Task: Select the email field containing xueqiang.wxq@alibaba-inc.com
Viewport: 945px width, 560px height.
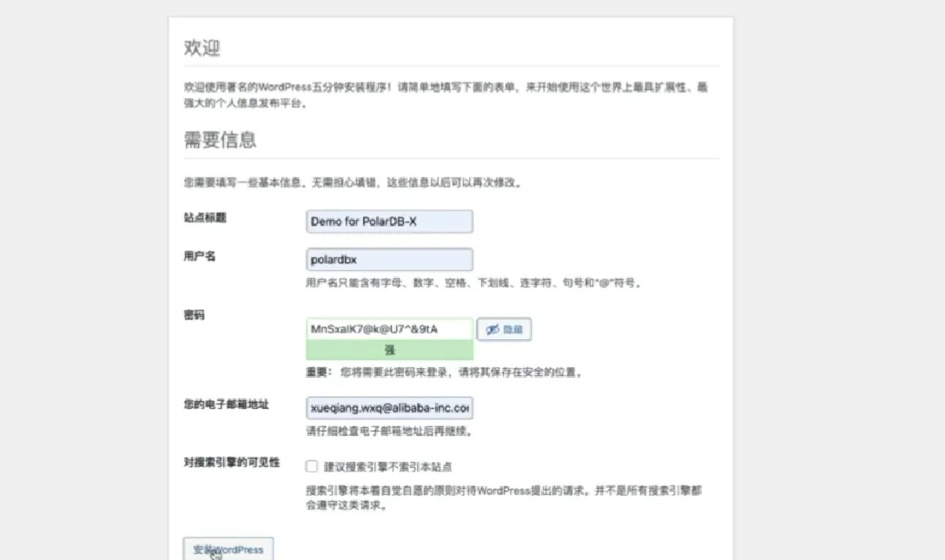Action: point(389,407)
